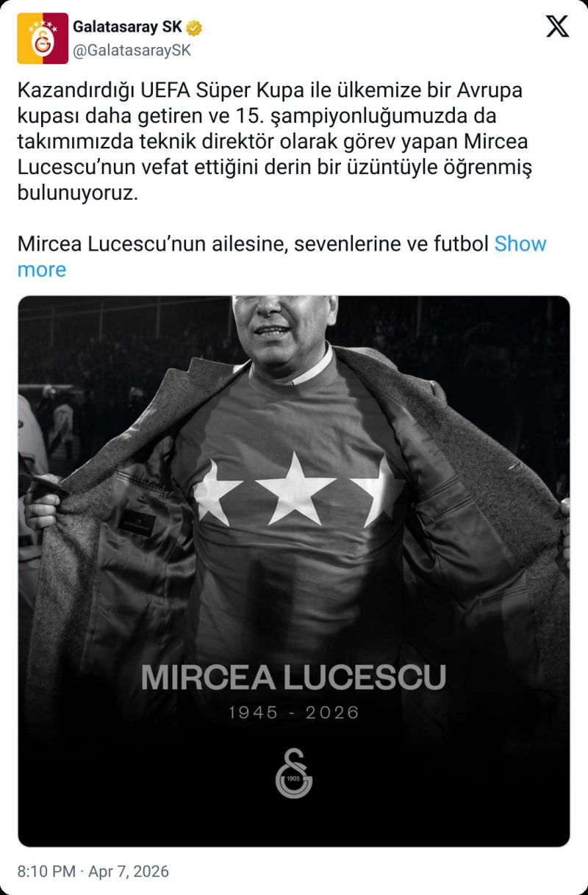Click the left white star on the shirt
This screenshot has width=588, height=895.
pos(218,491)
